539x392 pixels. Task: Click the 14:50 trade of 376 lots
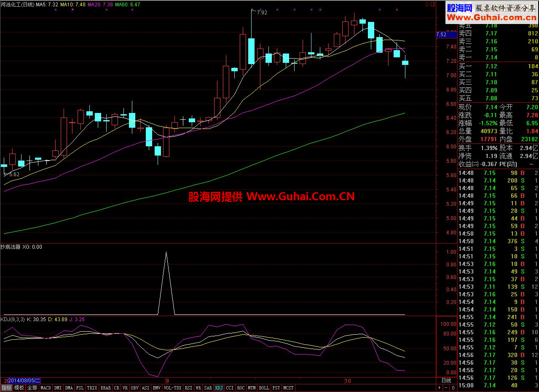[x=498, y=241]
